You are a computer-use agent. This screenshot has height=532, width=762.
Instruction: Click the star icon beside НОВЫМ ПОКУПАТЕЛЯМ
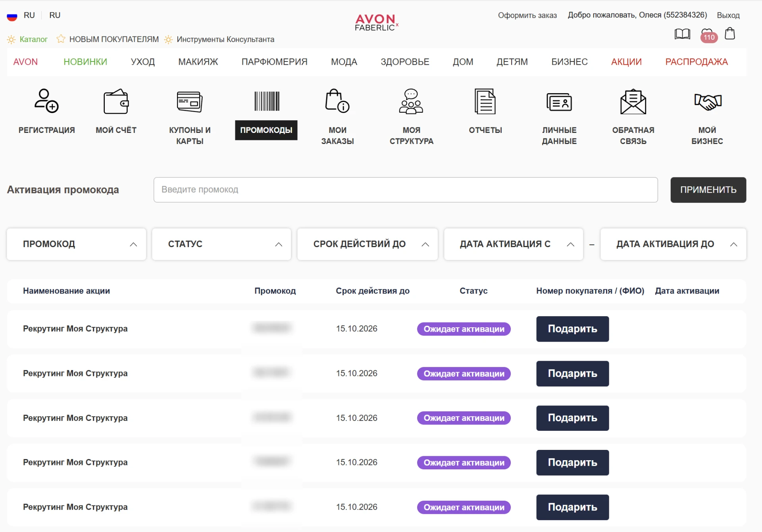coord(61,39)
